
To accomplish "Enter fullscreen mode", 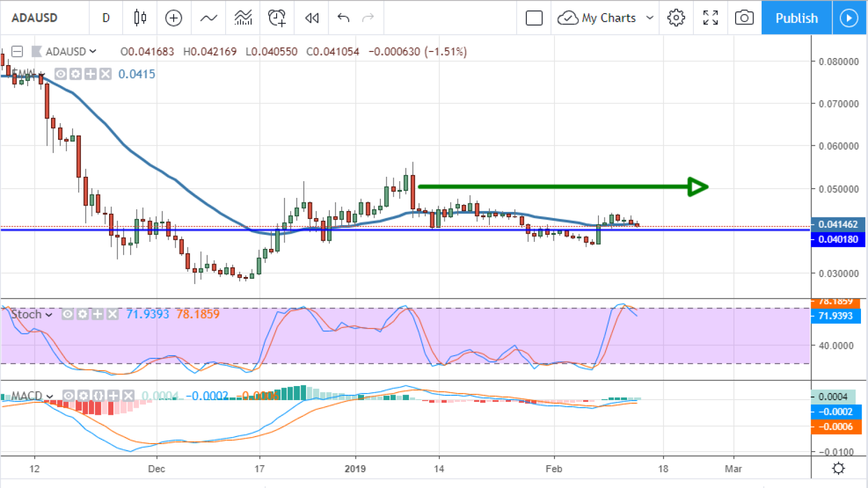I will 710,18.
